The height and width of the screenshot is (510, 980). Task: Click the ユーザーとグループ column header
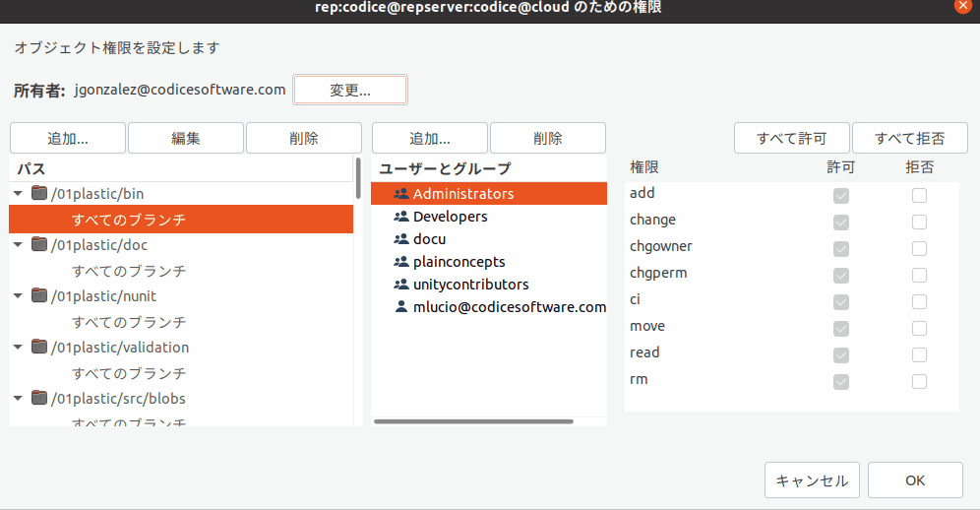(489, 168)
